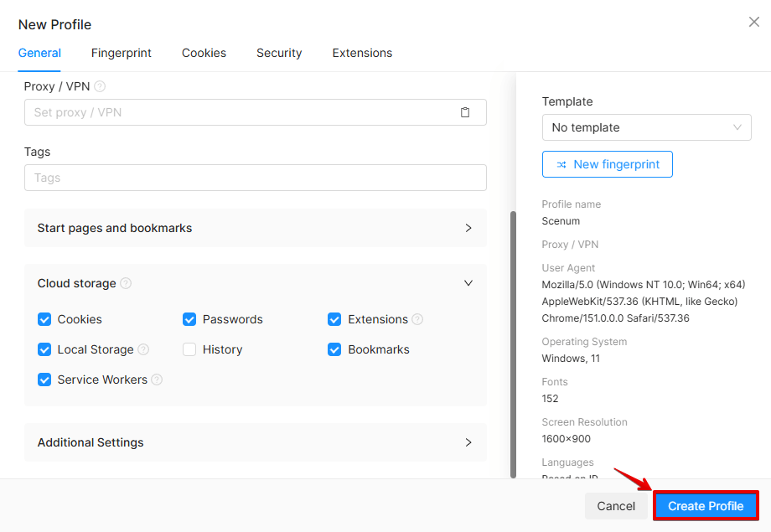
Task: Enable the History checkbox
Action: [x=189, y=349]
